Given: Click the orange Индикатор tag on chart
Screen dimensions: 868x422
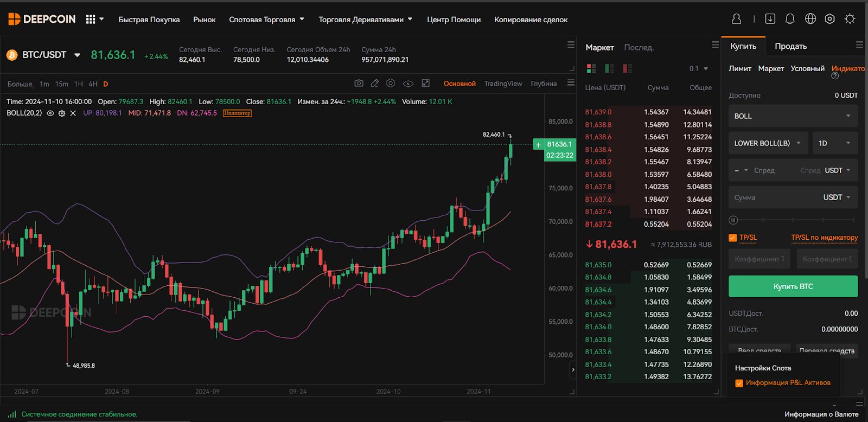Looking at the screenshot, I should 237,113.
